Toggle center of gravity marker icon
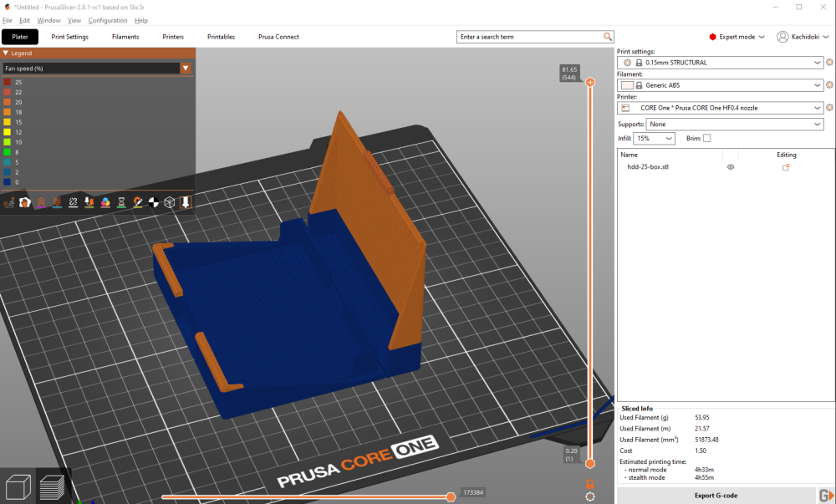This screenshot has height=504, width=836. (x=154, y=202)
